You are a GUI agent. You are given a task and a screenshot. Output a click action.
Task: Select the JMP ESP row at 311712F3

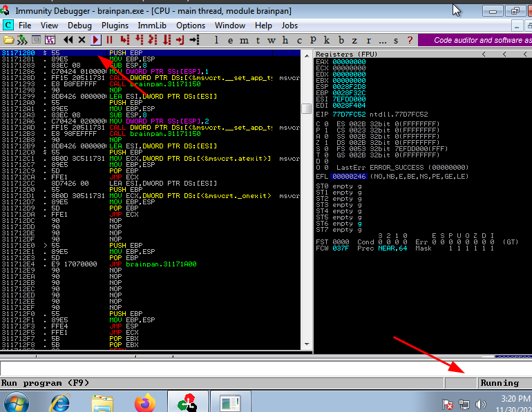(151, 326)
